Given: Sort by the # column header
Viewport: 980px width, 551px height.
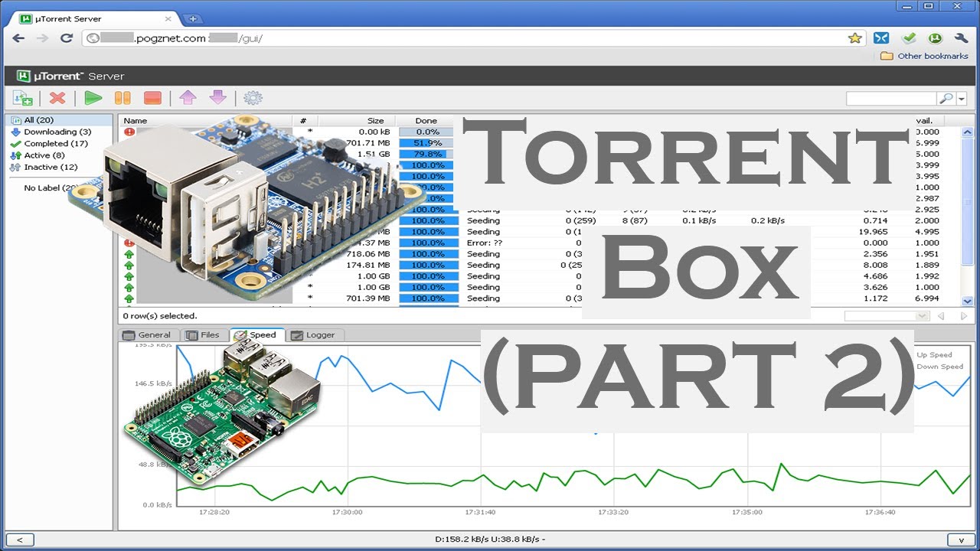Looking at the screenshot, I should tap(305, 120).
